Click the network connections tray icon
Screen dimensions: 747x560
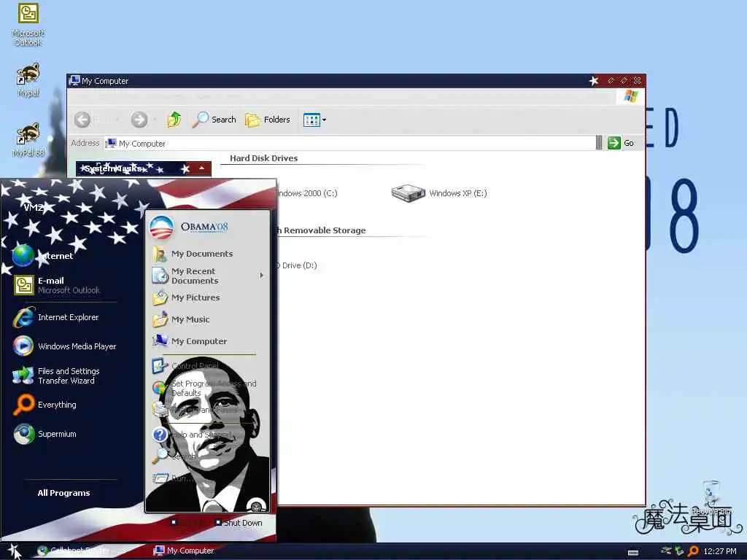667,551
